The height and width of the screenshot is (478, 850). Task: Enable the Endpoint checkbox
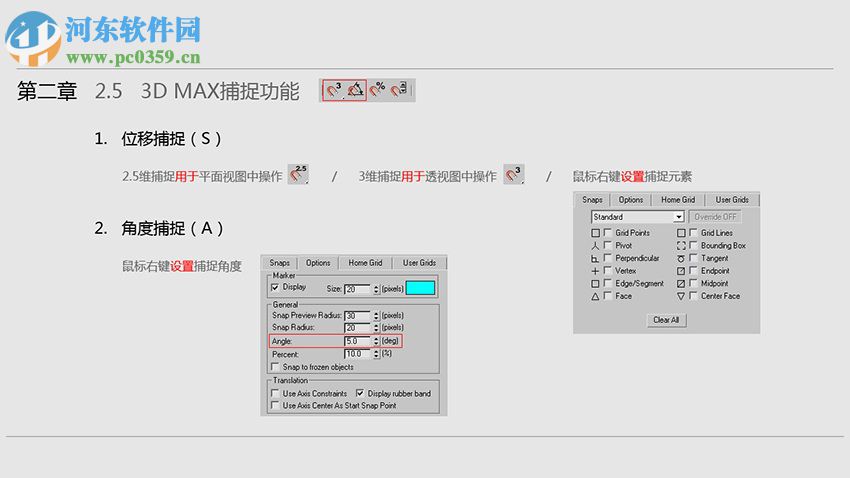pos(693,270)
